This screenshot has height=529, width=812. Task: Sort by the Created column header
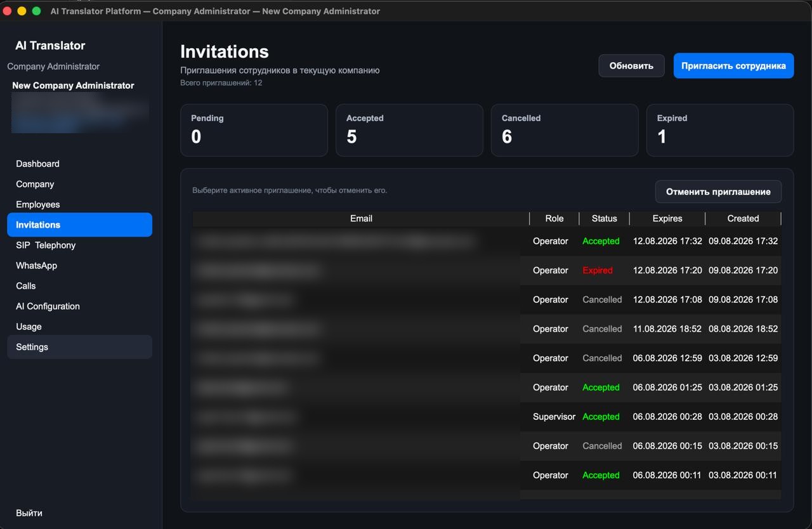[x=743, y=218]
